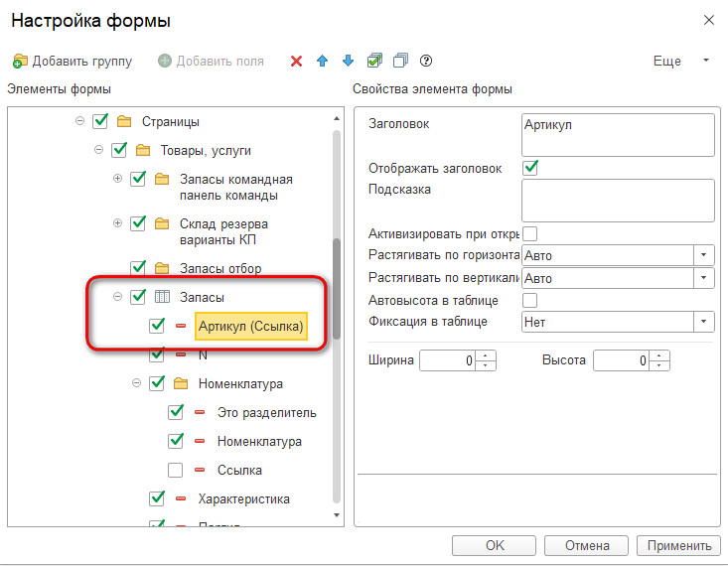728x566 pixels.
Task: Expand Склад резерва варианты КП node
Action: [x=117, y=222]
